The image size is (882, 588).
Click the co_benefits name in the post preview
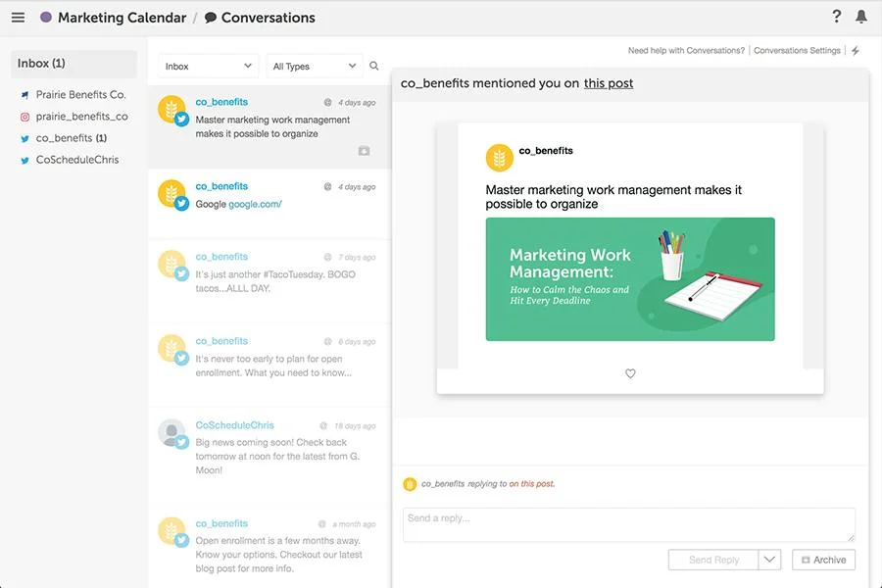(x=546, y=151)
